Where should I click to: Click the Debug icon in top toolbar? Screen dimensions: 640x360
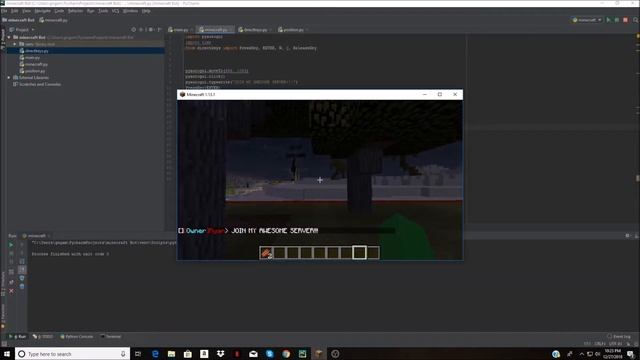tap(617, 20)
